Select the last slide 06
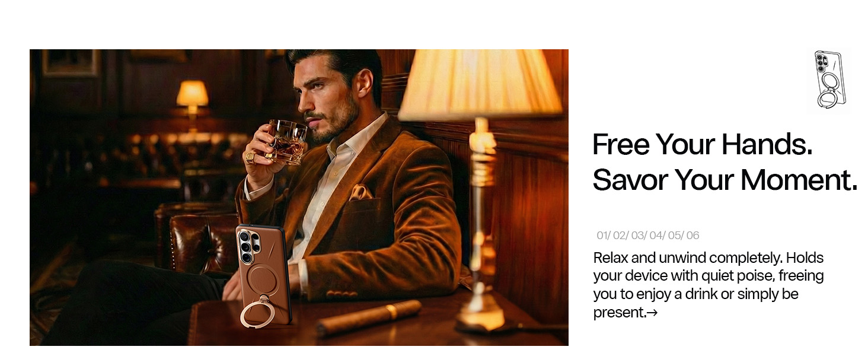 [693, 236]
